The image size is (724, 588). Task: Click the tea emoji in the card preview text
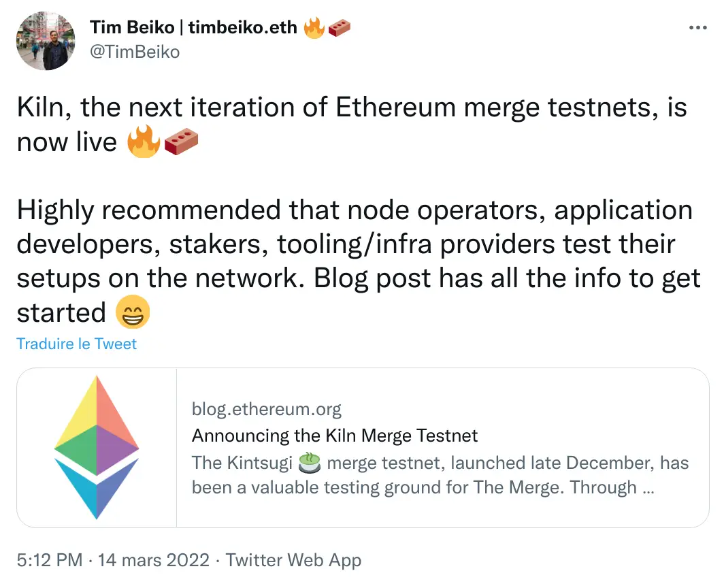coord(310,461)
